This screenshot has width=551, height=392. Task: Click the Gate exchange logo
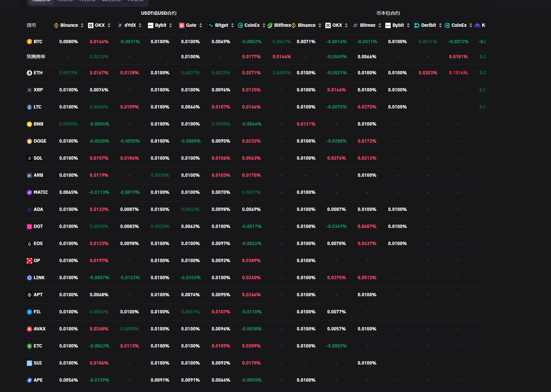(182, 25)
